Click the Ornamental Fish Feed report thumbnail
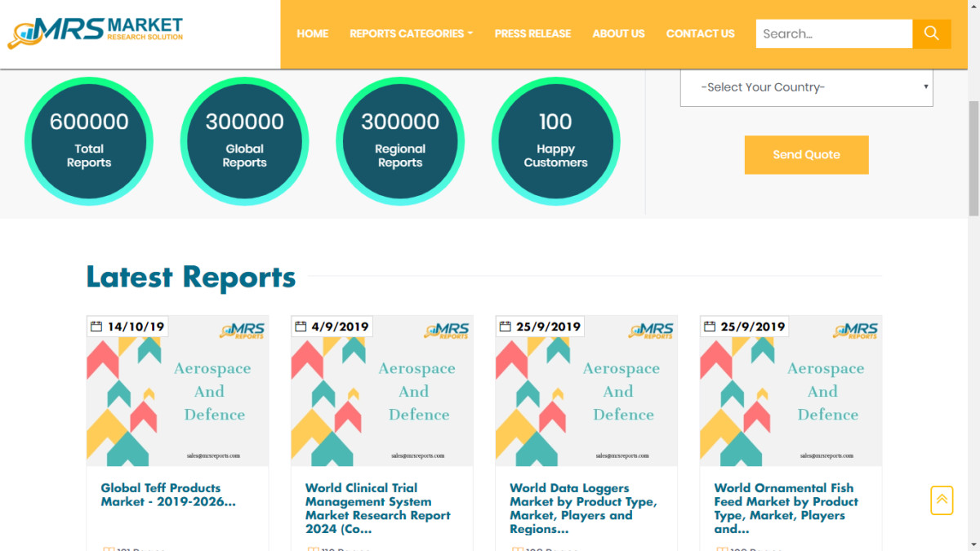This screenshot has height=551, width=980. (791, 391)
